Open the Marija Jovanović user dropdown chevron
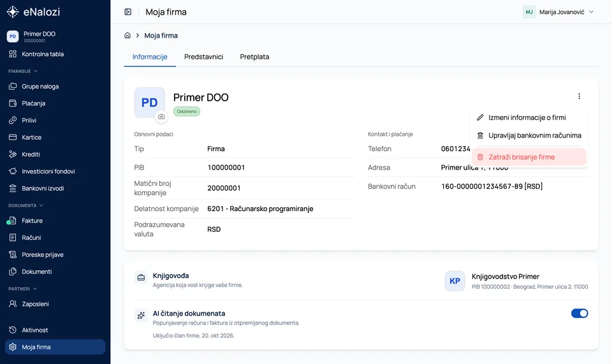Viewport: 612px width, 364px height. pyautogui.click(x=591, y=12)
